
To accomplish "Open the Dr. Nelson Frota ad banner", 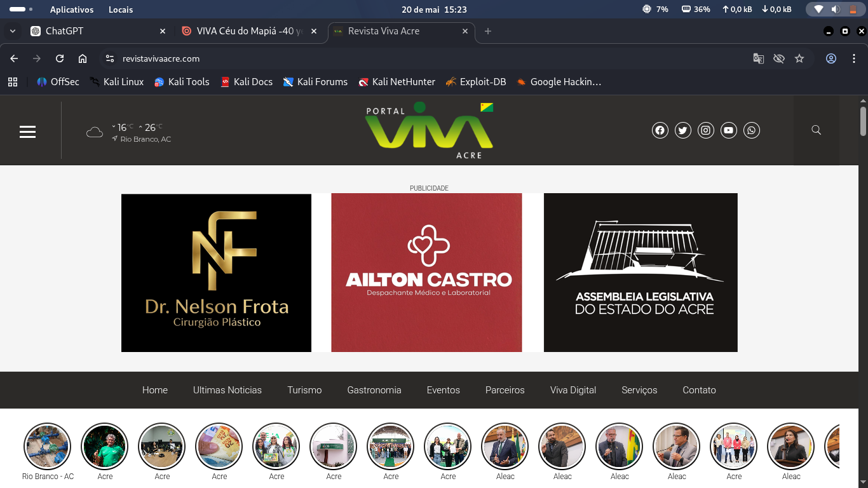I will (x=216, y=273).
